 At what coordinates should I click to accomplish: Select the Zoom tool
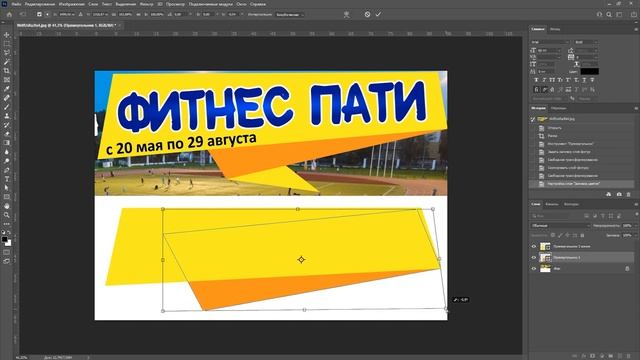pos(7,215)
